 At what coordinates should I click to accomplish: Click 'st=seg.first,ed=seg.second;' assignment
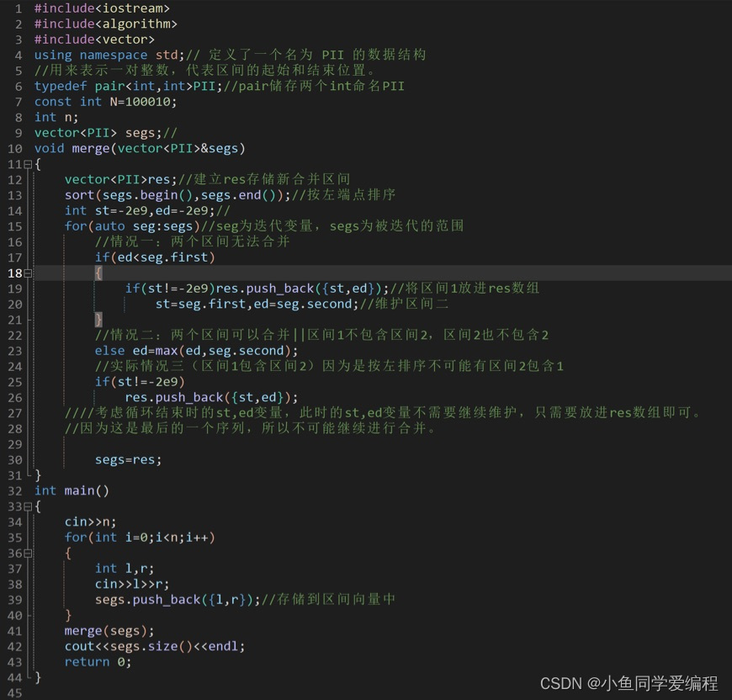[257, 305]
